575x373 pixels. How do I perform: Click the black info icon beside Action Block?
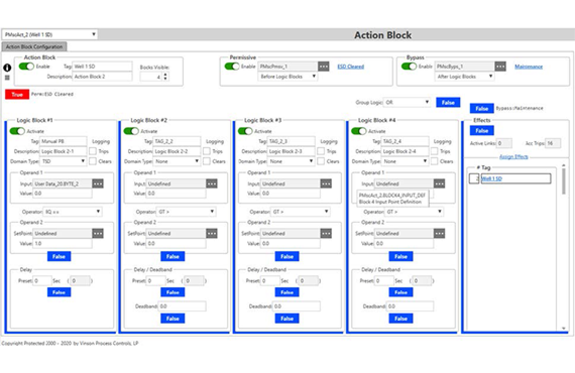click(x=7, y=68)
